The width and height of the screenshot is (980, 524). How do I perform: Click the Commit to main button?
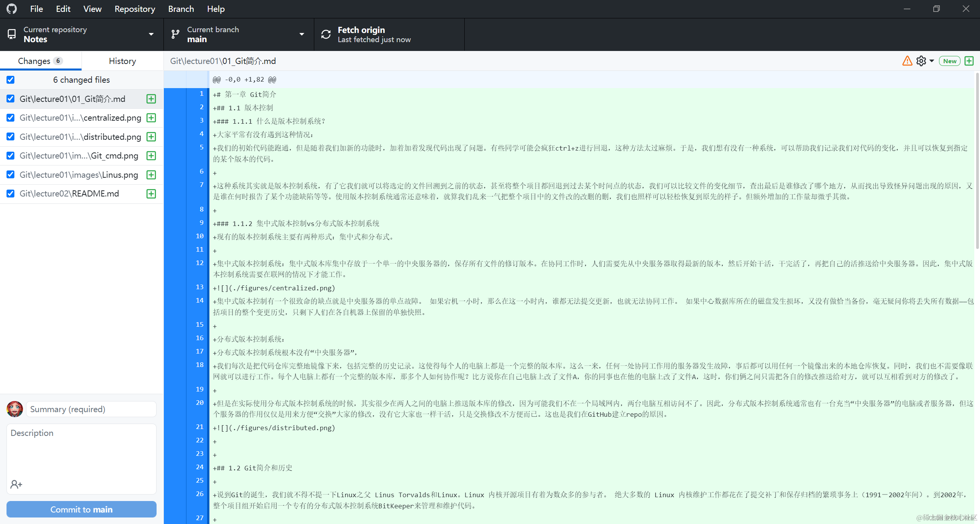[81, 509]
